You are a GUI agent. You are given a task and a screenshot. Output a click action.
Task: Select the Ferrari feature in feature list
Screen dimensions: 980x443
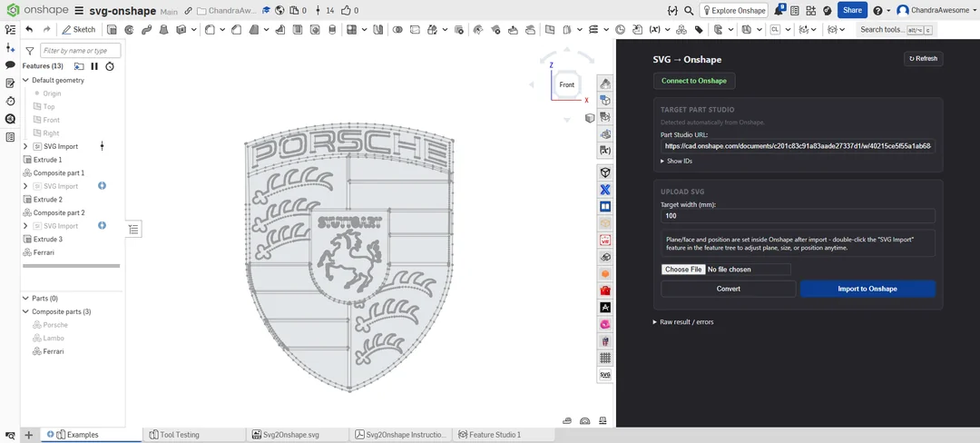pyautogui.click(x=44, y=252)
